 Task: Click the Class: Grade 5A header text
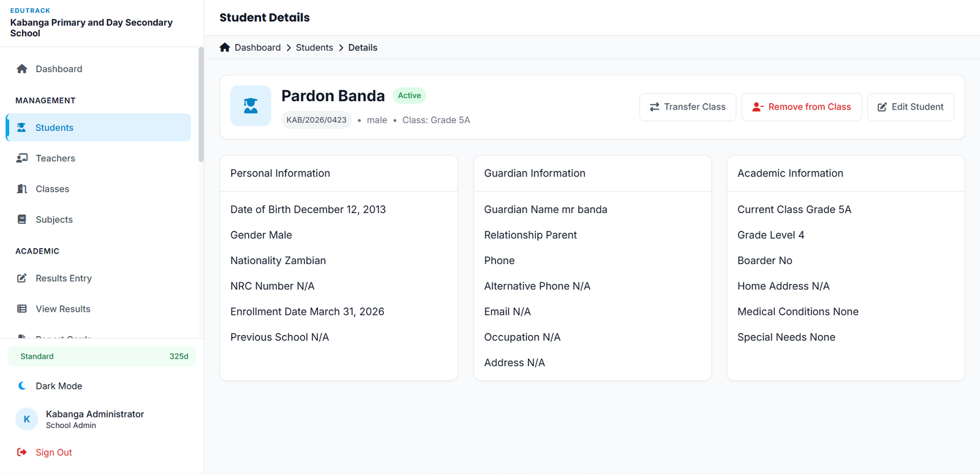pyautogui.click(x=436, y=120)
